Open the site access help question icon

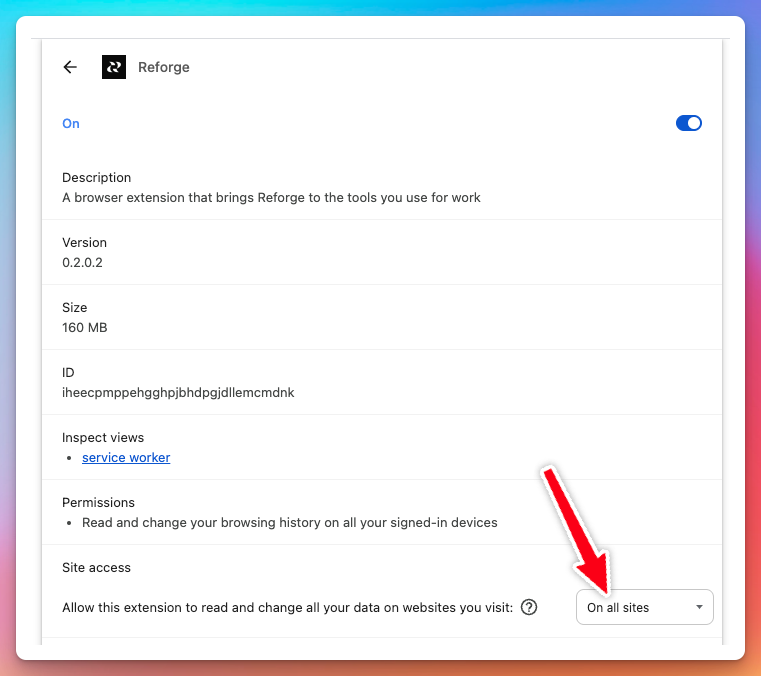[529, 607]
